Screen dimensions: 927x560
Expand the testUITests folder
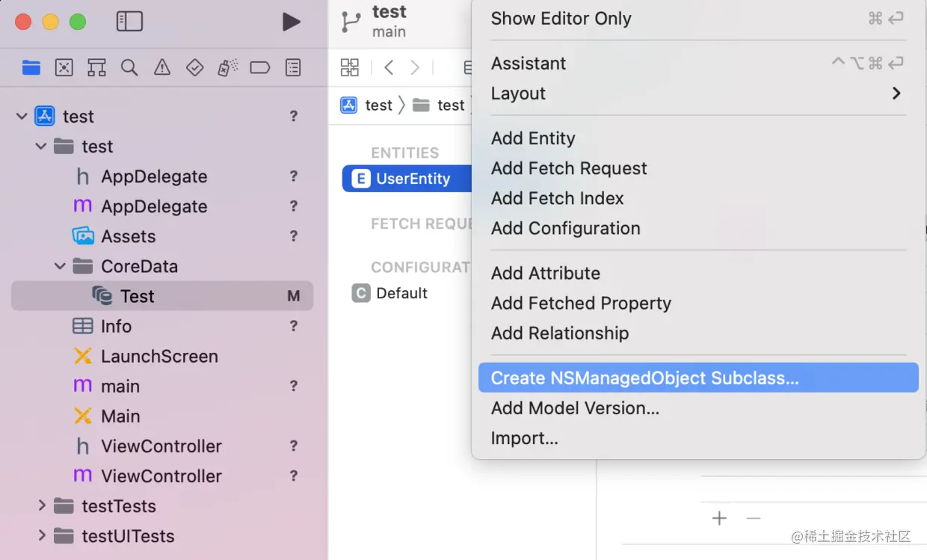tap(43, 536)
